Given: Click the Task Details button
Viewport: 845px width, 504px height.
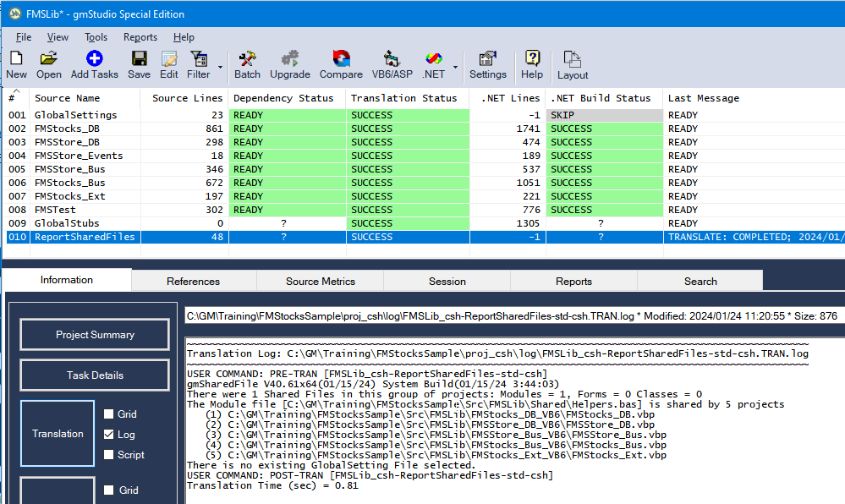Looking at the screenshot, I should click(95, 375).
